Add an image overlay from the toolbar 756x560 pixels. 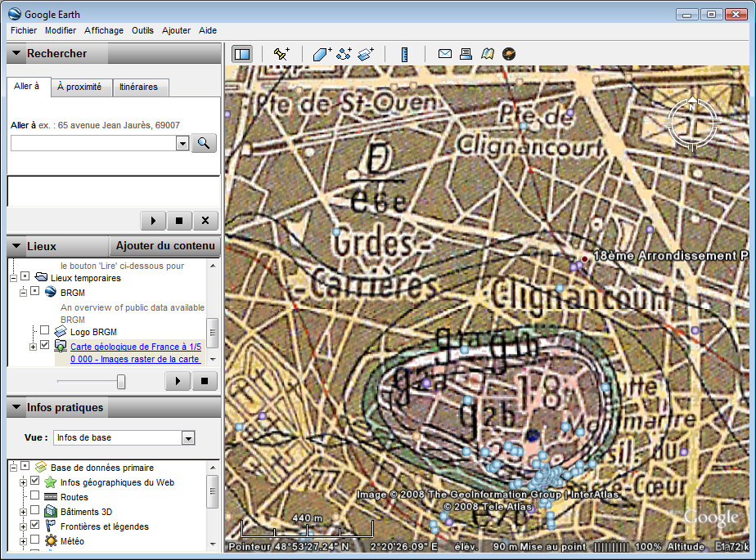coord(367,54)
